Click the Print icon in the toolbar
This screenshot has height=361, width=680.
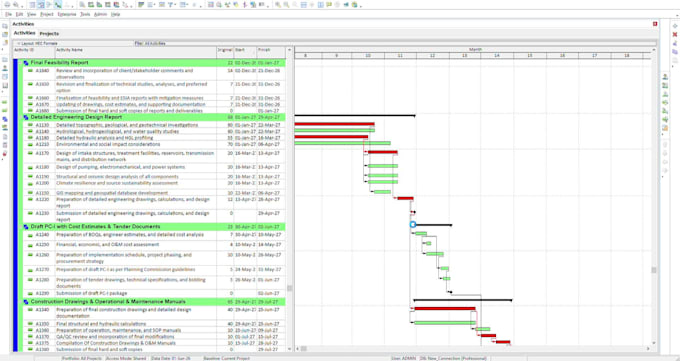pos(7,5)
